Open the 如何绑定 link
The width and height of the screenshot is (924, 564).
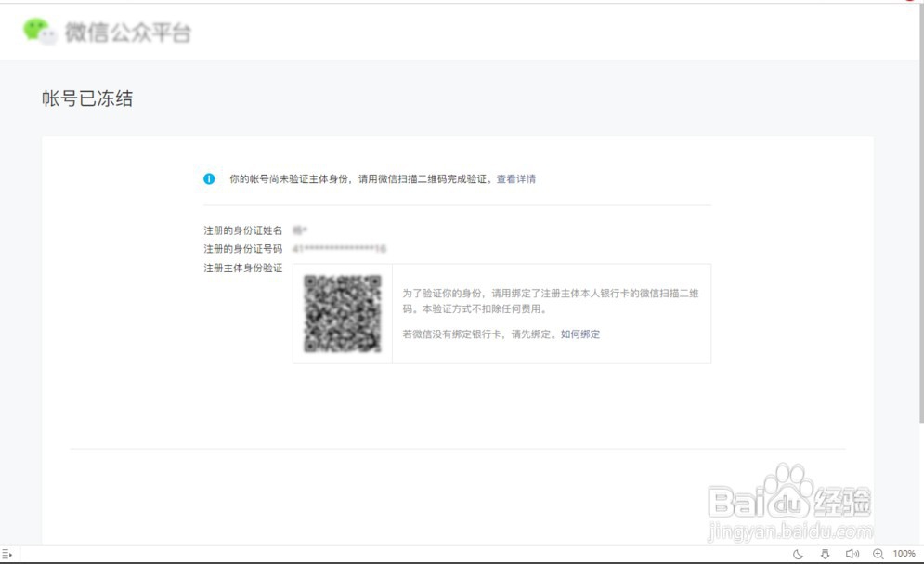point(580,334)
